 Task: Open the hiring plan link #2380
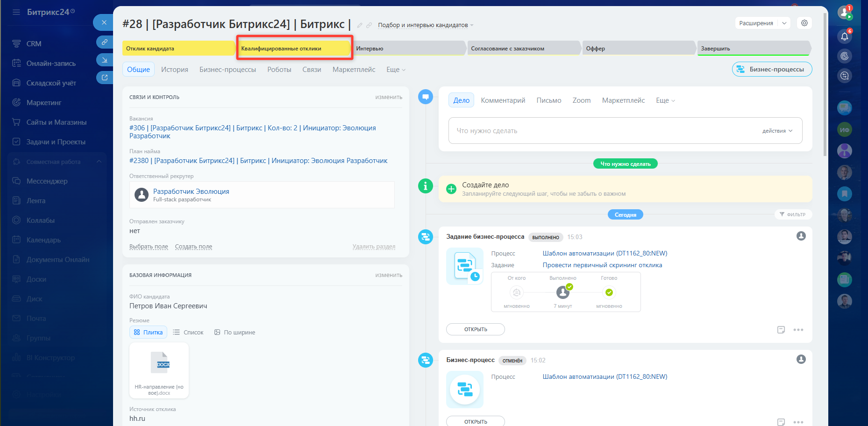258,161
